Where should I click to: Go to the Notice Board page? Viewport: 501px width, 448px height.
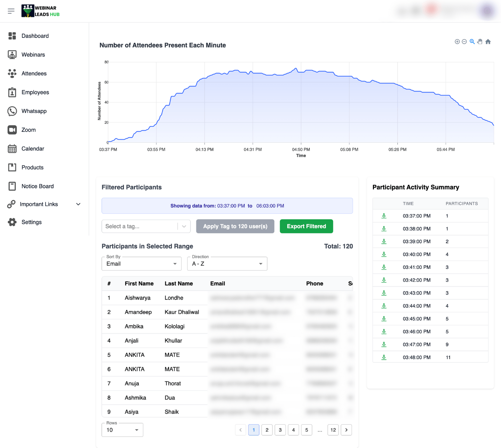tap(37, 186)
